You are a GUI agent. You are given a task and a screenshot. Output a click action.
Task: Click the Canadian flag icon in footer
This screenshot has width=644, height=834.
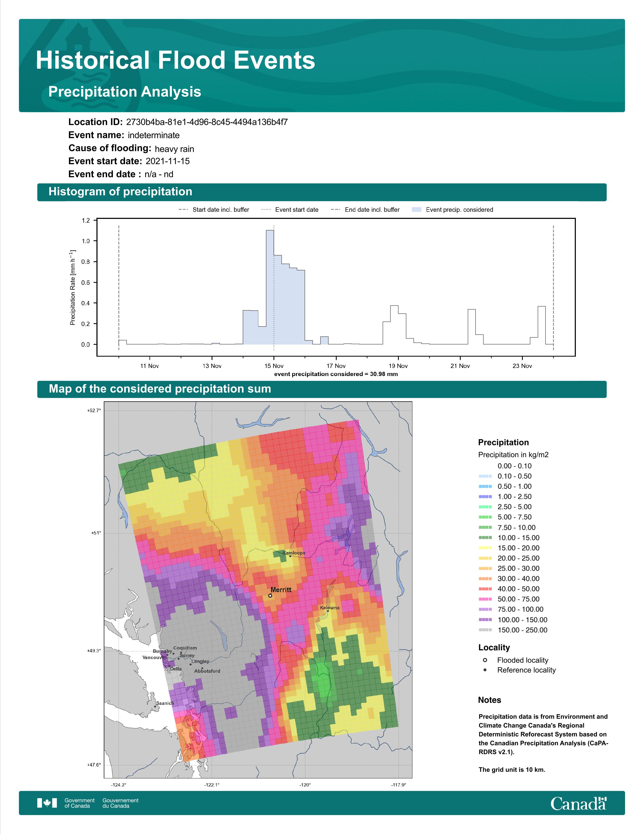47,803
